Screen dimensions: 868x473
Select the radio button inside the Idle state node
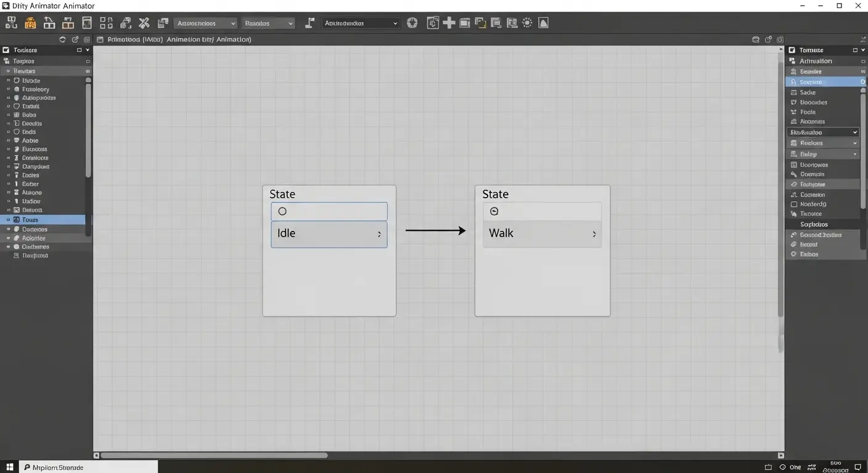pos(282,211)
